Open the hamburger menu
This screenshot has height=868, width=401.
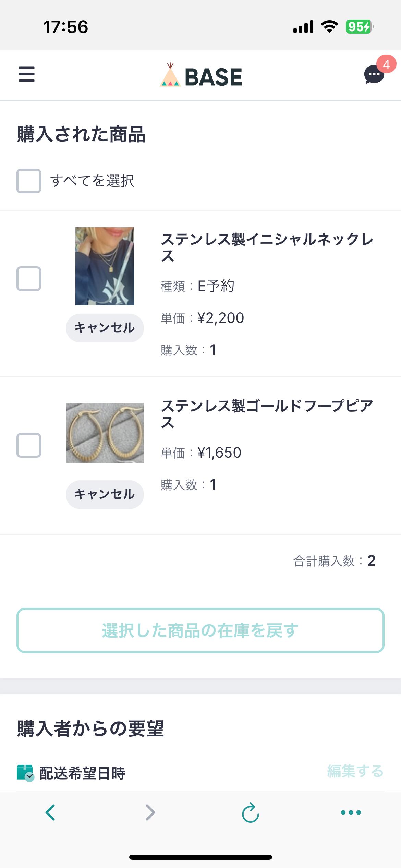click(27, 74)
